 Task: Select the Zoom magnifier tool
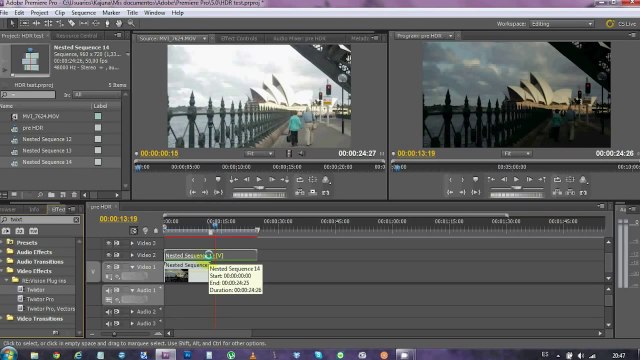[131, 23]
